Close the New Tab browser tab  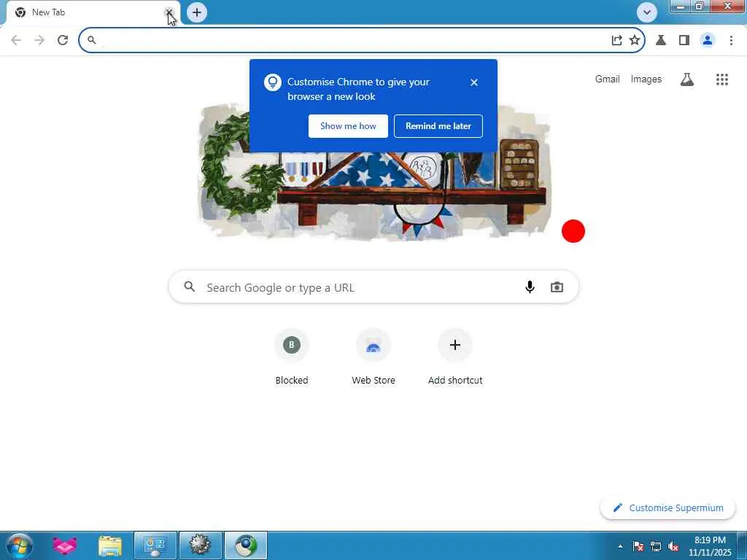pyautogui.click(x=169, y=12)
